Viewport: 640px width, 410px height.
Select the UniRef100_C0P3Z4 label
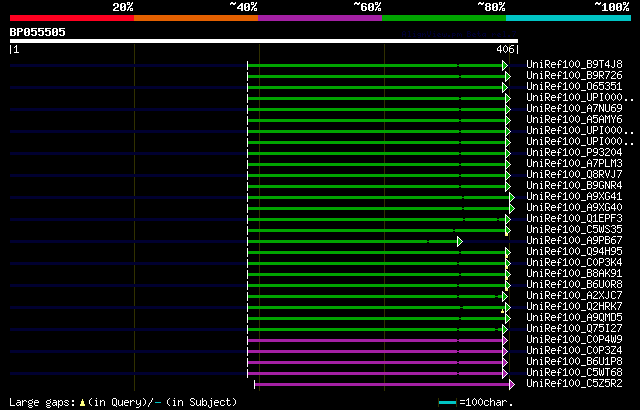coord(574,350)
